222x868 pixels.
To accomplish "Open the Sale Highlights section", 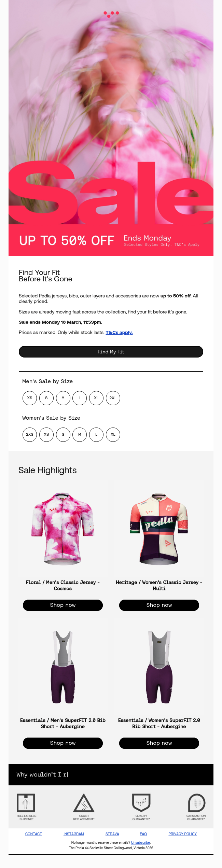I will pos(47,470).
